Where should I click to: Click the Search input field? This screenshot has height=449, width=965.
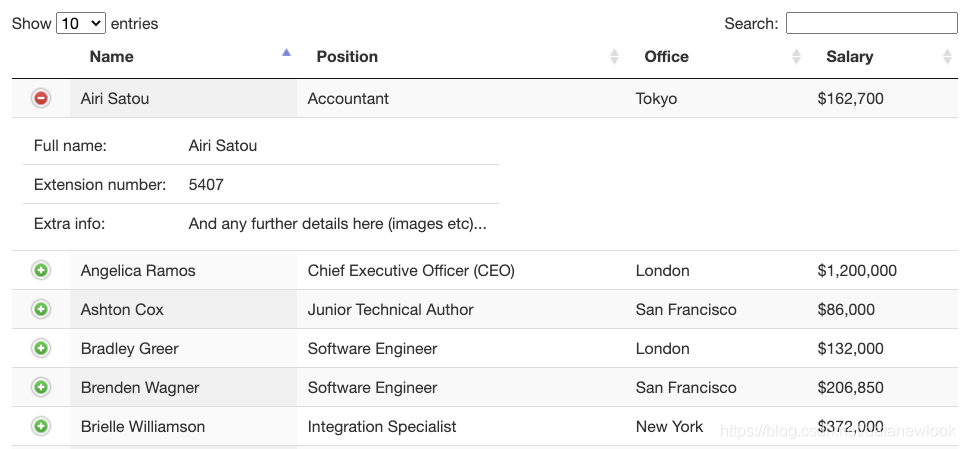[871, 23]
